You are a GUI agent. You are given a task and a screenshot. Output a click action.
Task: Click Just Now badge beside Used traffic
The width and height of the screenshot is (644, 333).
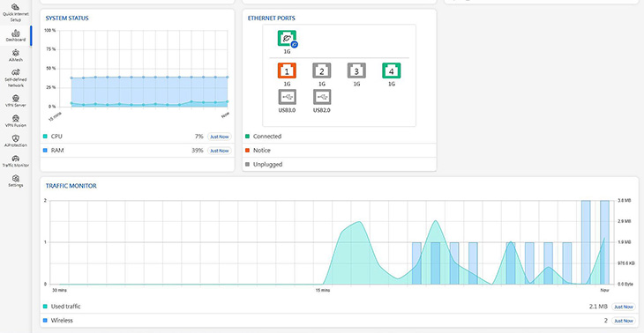point(623,307)
